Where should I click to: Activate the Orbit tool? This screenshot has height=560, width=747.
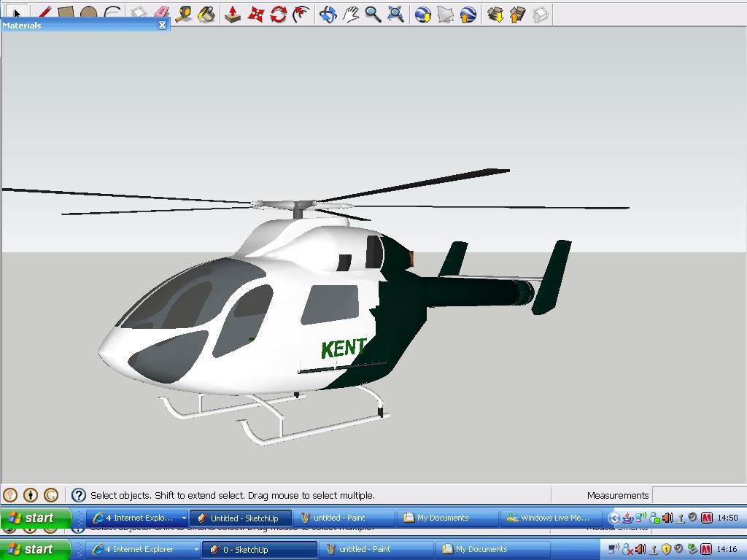point(328,15)
